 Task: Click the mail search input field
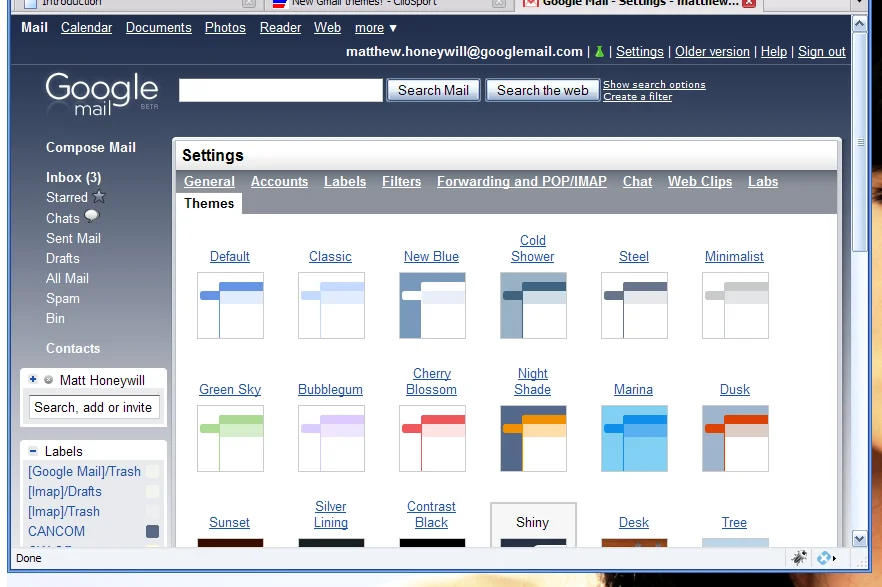tap(281, 91)
